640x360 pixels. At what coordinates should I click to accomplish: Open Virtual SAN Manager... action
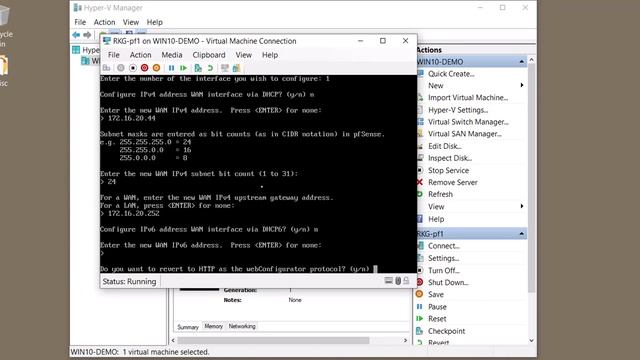465,133
